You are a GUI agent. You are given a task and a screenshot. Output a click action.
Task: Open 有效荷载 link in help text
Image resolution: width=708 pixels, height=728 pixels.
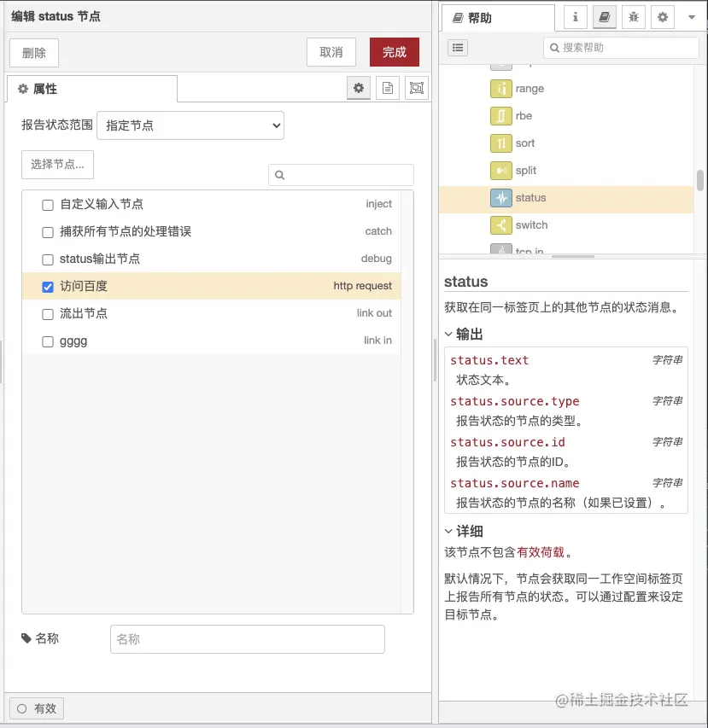[541, 552]
